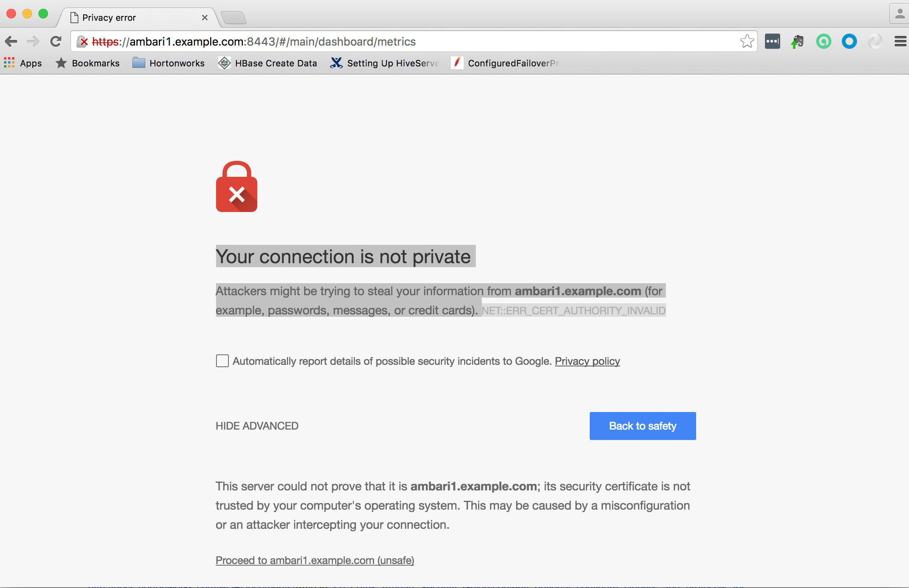Select the Privacy error tab
This screenshot has height=588, width=909.
(x=136, y=18)
